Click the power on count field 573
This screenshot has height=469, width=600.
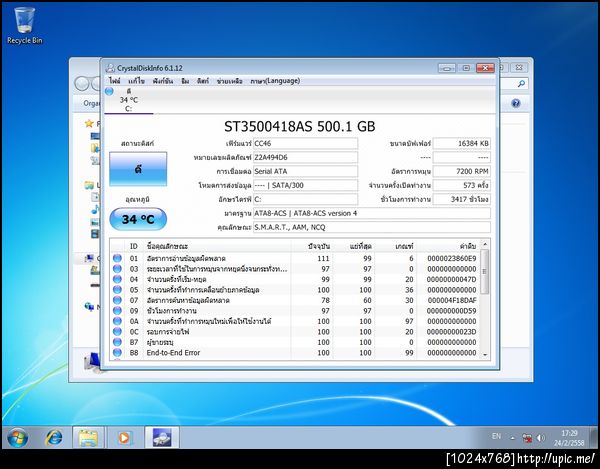point(461,185)
